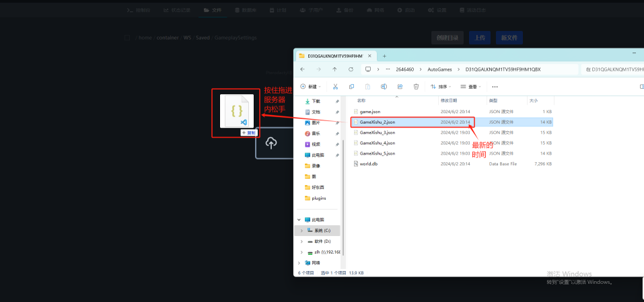This screenshot has width=644, height=302.
Task: Click the Explorer Back arrow
Action: click(x=303, y=69)
